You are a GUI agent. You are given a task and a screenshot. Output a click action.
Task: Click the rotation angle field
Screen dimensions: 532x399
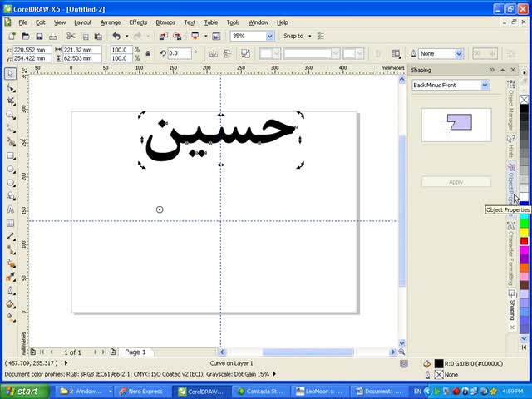pos(180,53)
